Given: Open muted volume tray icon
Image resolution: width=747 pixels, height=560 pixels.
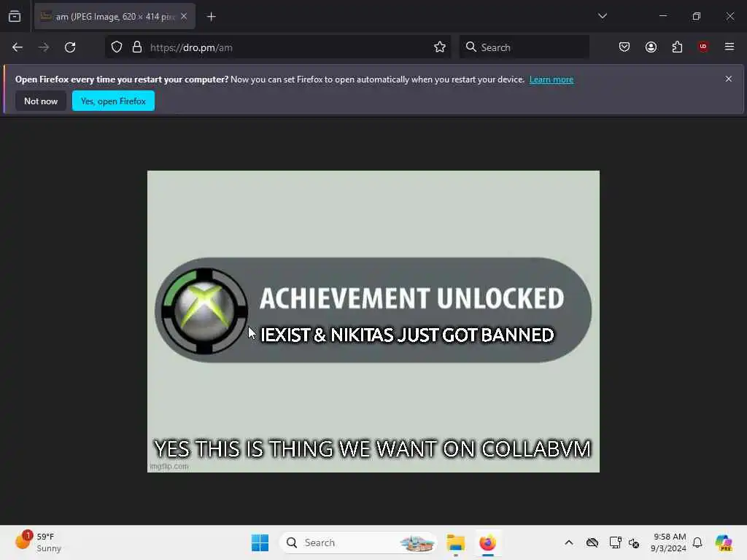Looking at the screenshot, I should [634, 542].
